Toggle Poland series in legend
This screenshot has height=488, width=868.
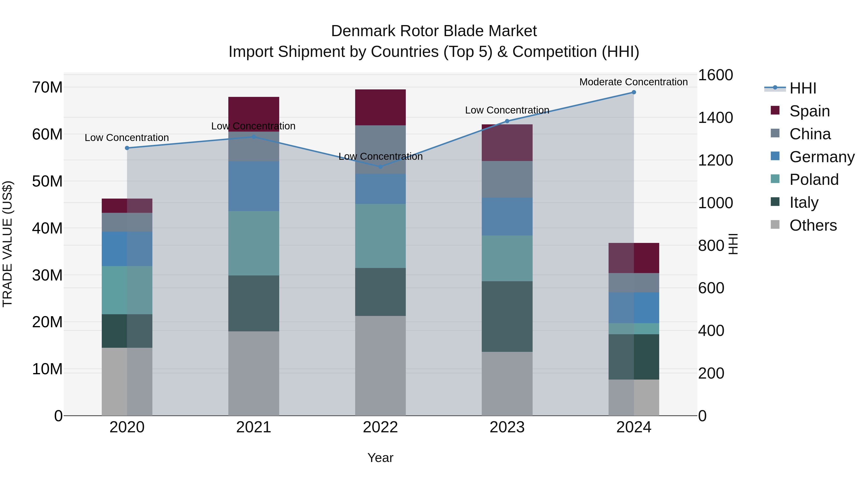(805, 179)
